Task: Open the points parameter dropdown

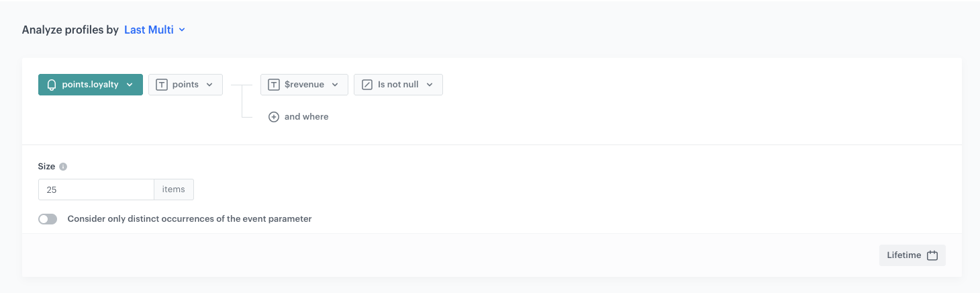Action: pyautogui.click(x=185, y=85)
